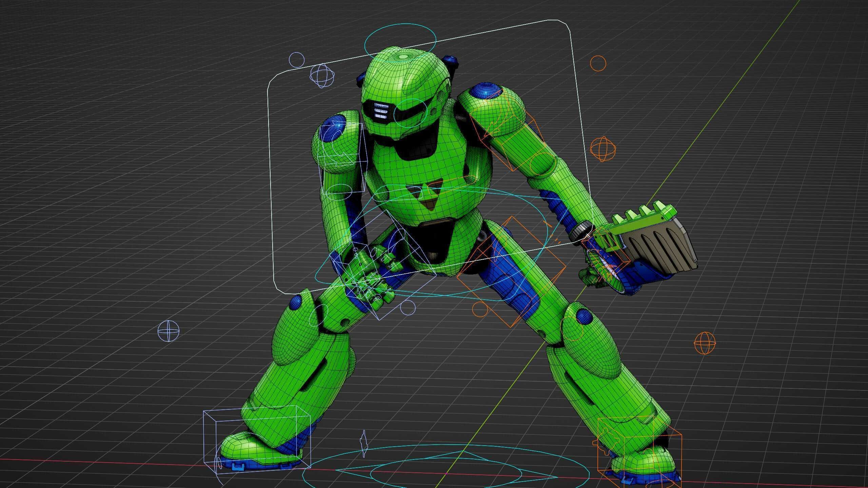Select the orange sphere gizmo at far right
Viewport: 868px width, 488px height.
tap(705, 343)
